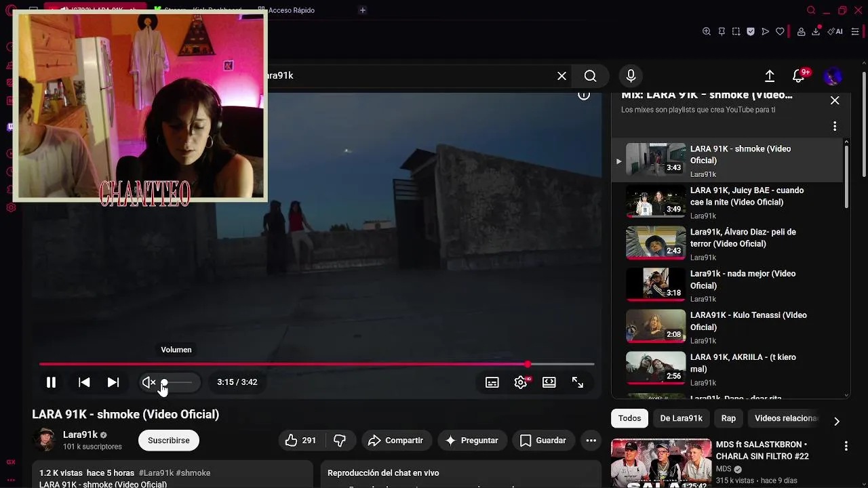
Task: Open sidebar settings gear icon
Action: click(x=11, y=207)
